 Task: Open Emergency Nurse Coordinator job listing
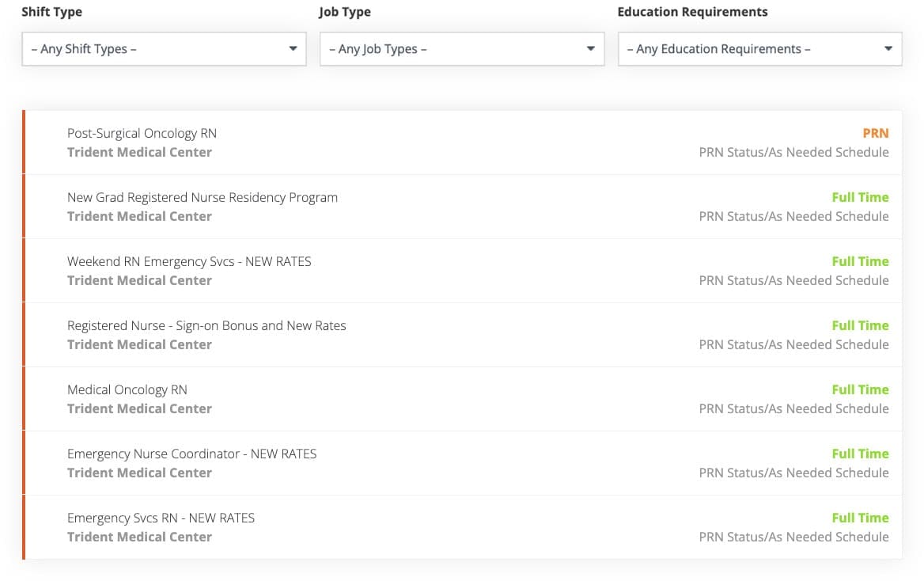(192, 454)
